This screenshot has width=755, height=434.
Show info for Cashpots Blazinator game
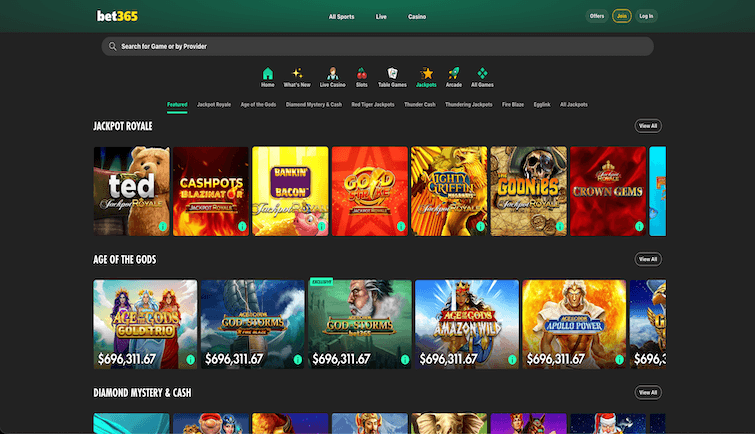click(x=242, y=226)
